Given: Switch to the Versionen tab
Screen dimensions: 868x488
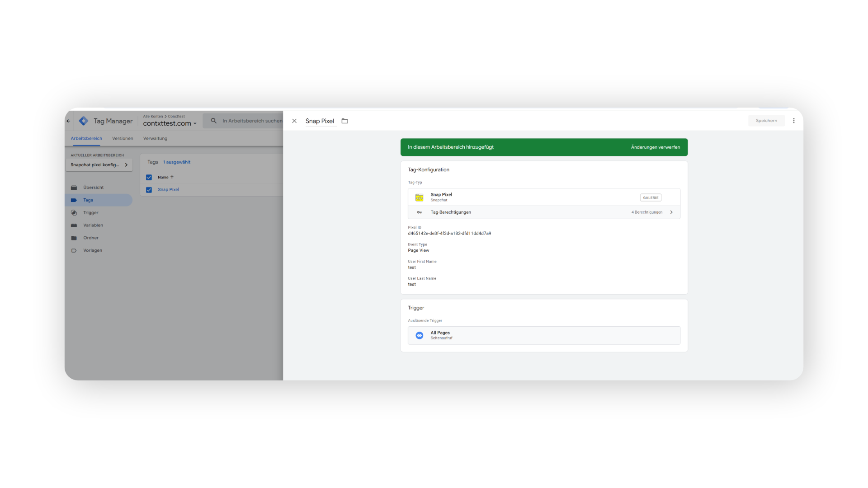Looking at the screenshot, I should (x=123, y=139).
